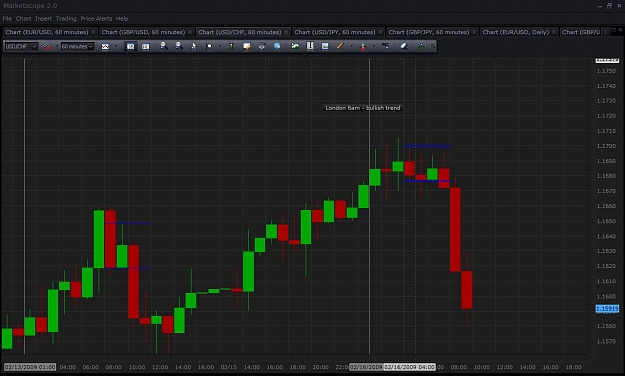This screenshot has height=376, width=625.
Task: Click the white vertical line tool icon
Action: click(x=310, y=46)
